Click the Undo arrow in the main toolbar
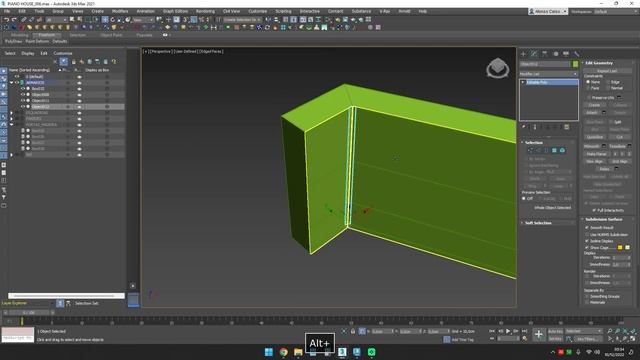This screenshot has width=640, height=360. [7, 20]
